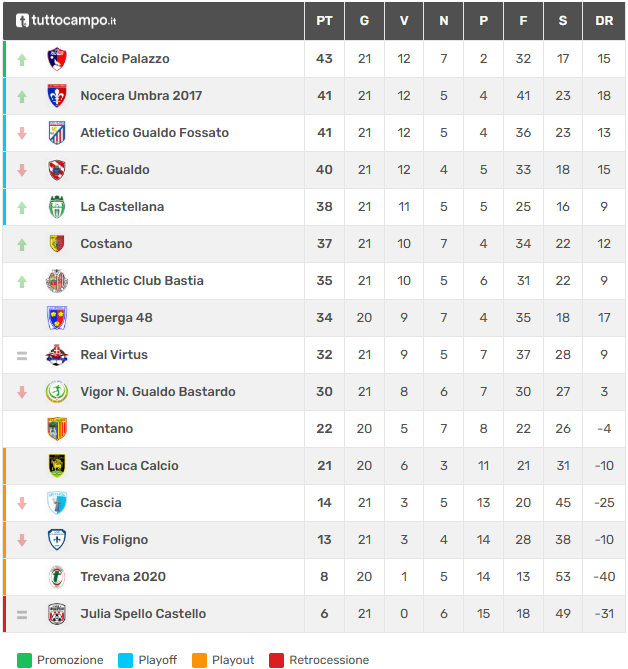Image resolution: width=628 pixels, height=669 pixels.
Task: Click the Superga 48 team crest
Action: 57,318
